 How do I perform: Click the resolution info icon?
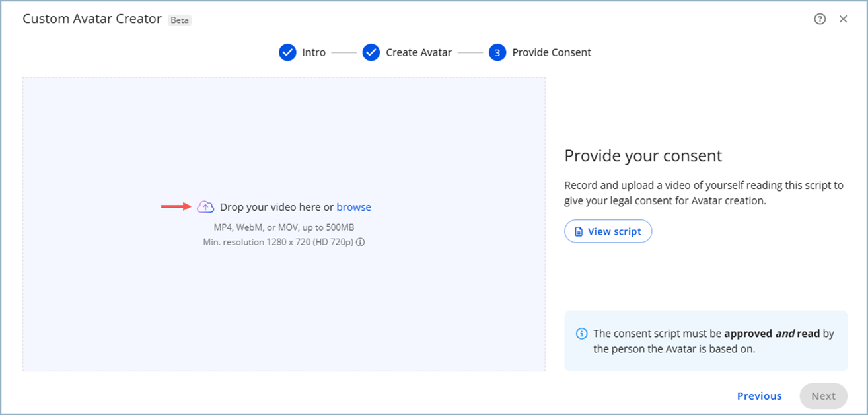(x=360, y=242)
